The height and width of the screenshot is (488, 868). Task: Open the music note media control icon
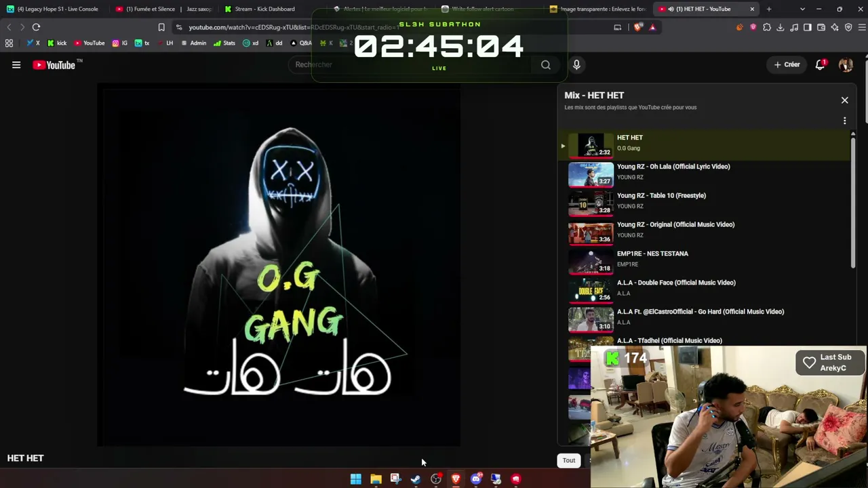click(x=794, y=27)
